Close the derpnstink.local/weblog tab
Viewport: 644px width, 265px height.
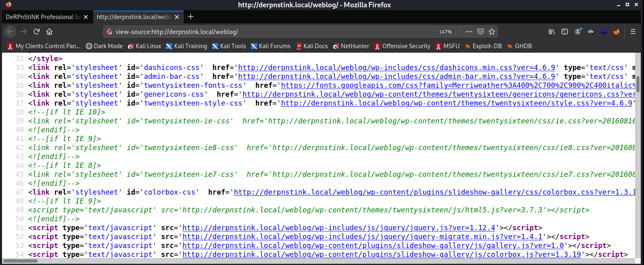[x=177, y=17]
